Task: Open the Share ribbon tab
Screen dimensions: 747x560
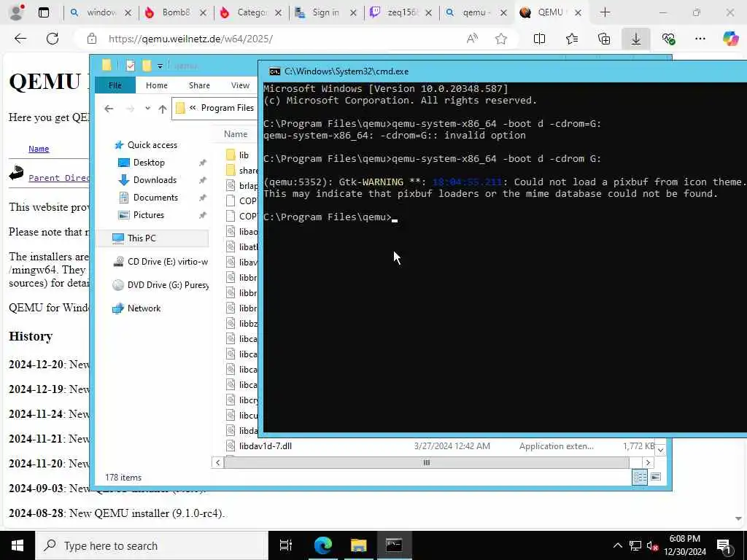Action: click(x=199, y=85)
